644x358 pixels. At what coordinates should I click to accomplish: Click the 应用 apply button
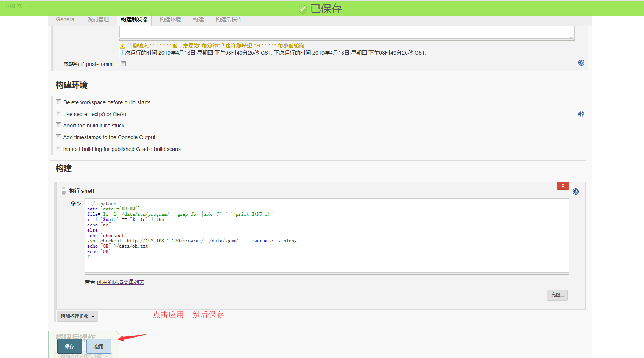[x=99, y=346]
